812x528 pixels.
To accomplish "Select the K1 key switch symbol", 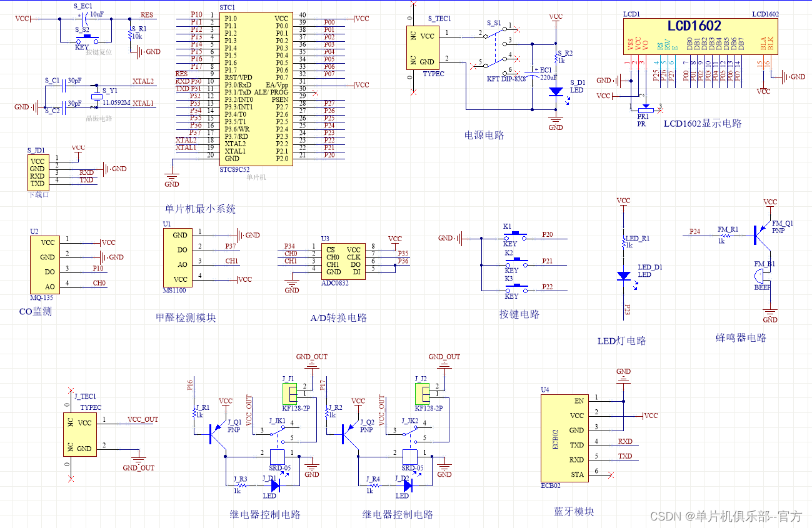I will [515, 235].
